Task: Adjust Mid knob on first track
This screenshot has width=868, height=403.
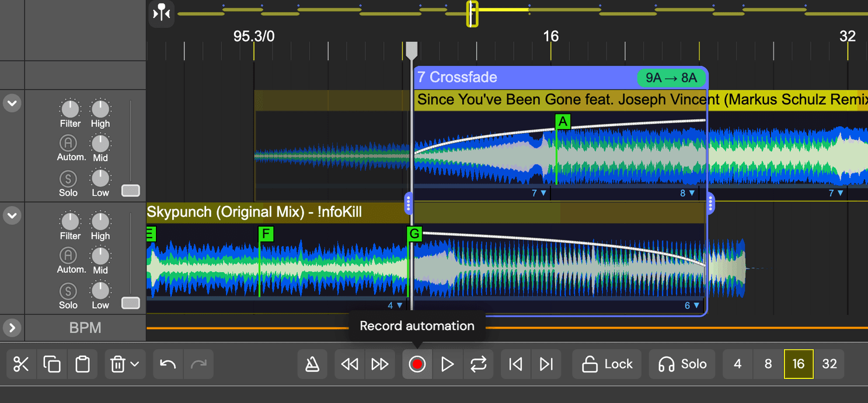Action: point(100,143)
